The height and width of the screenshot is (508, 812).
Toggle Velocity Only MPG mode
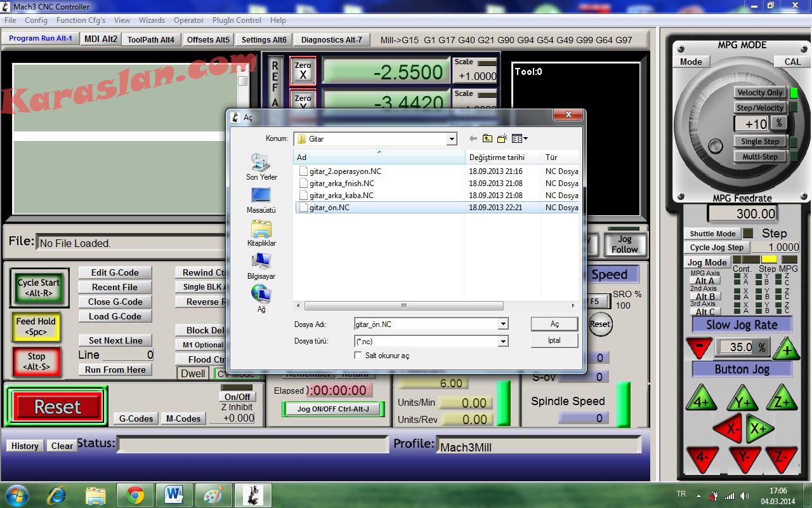coord(760,93)
